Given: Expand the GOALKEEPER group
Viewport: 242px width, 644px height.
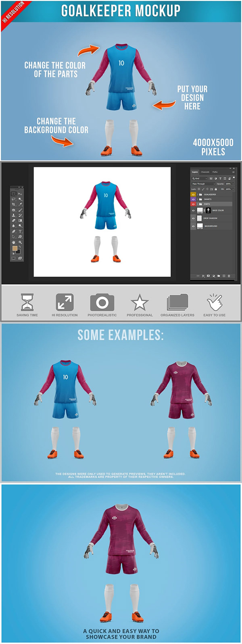Looking at the screenshot, I should point(197,195).
